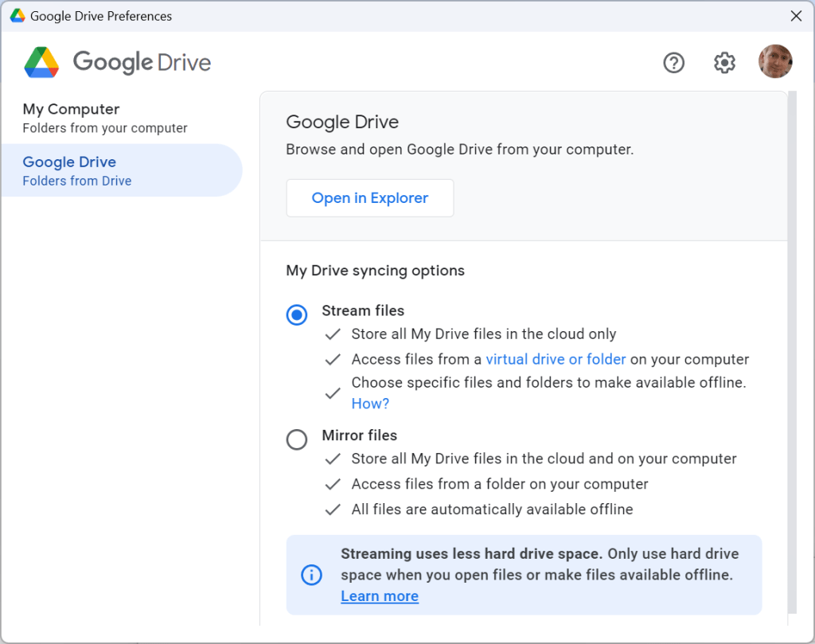Close the Google Drive Preferences window
The width and height of the screenshot is (815, 644).
pyautogui.click(x=796, y=16)
